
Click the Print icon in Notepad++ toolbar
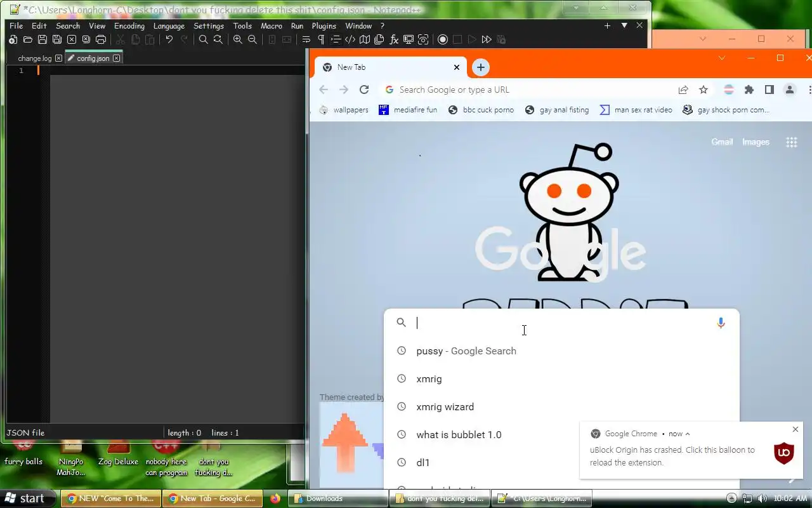click(100, 39)
